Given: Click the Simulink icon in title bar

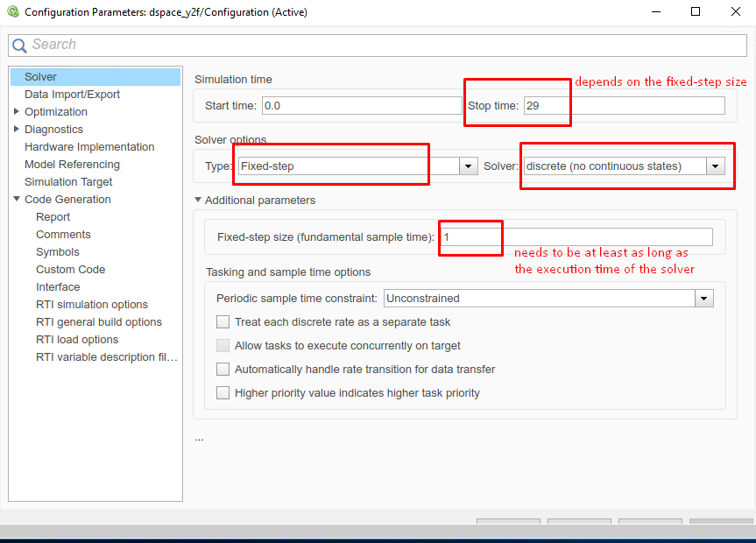Looking at the screenshot, I should [11, 12].
